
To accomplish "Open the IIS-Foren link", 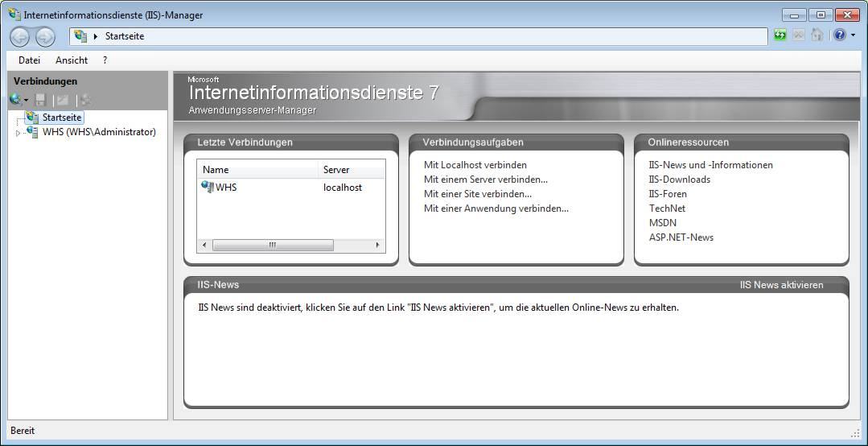I will (x=668, y=194).
